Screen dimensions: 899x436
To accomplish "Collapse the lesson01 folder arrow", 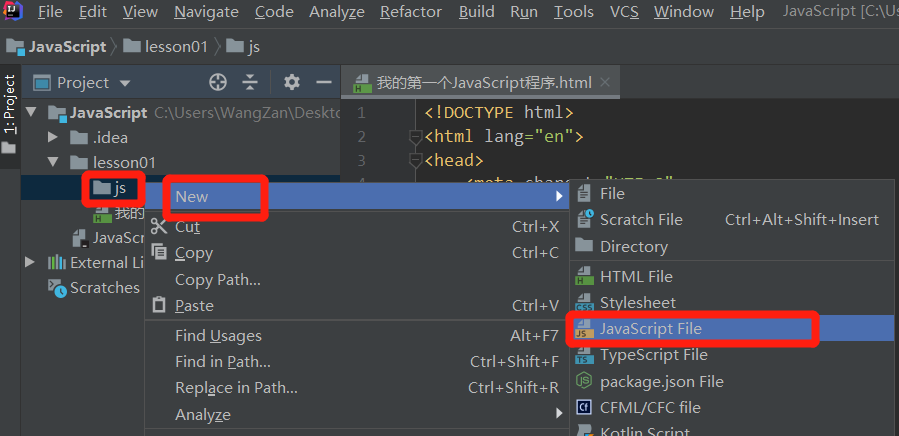I will (53, 162).
